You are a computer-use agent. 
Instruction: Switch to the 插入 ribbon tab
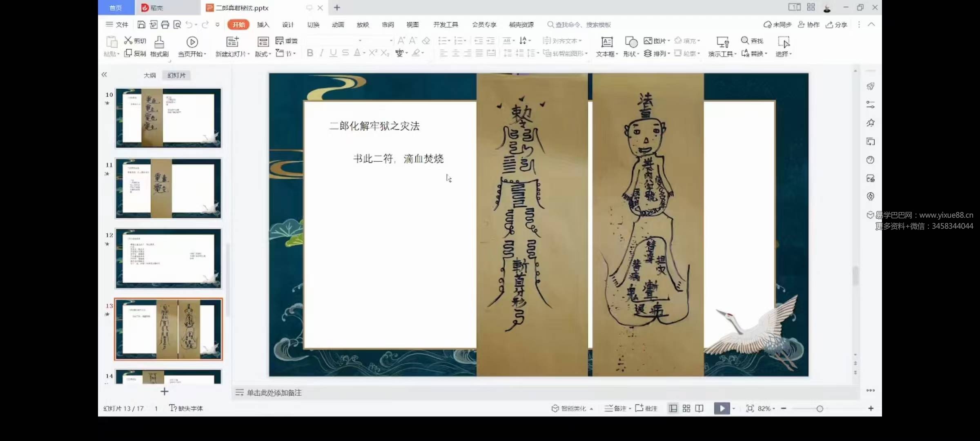point(263,24)
